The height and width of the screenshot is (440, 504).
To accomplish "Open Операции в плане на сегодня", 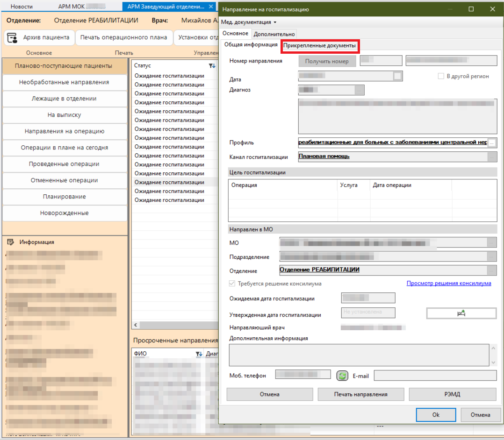I will click(x=65, y=148).
